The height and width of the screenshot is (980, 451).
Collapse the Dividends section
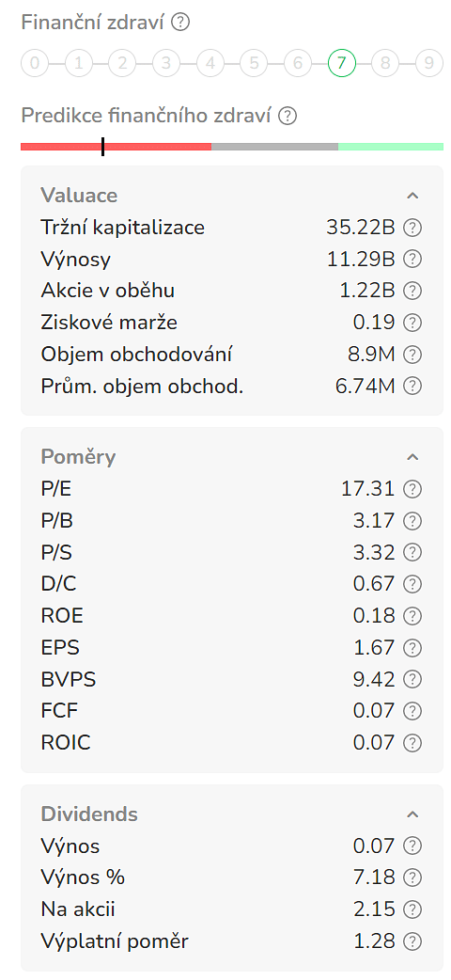point(412,814)
